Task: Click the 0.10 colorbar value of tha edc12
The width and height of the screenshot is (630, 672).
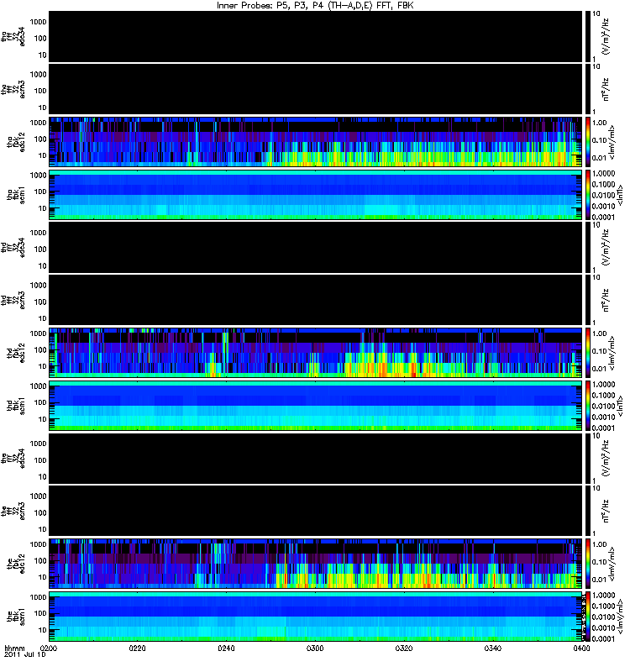Action: (600, 140)
